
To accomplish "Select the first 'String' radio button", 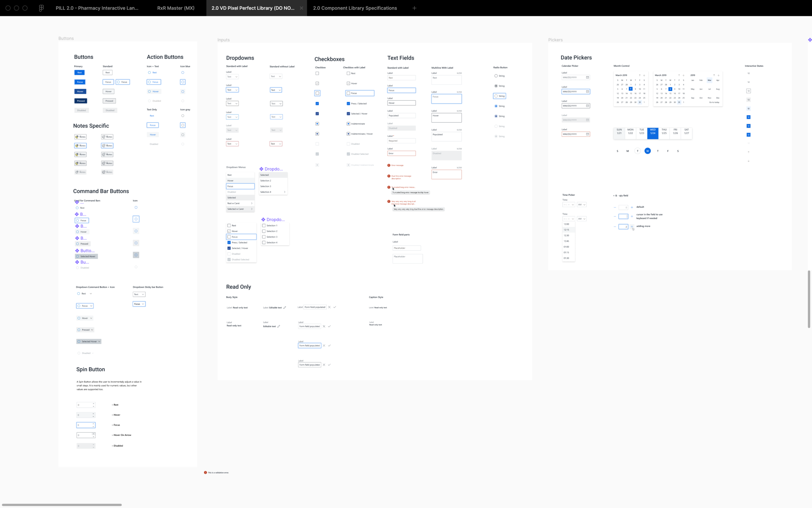I will pyautogui.click(x=496, y=76).
